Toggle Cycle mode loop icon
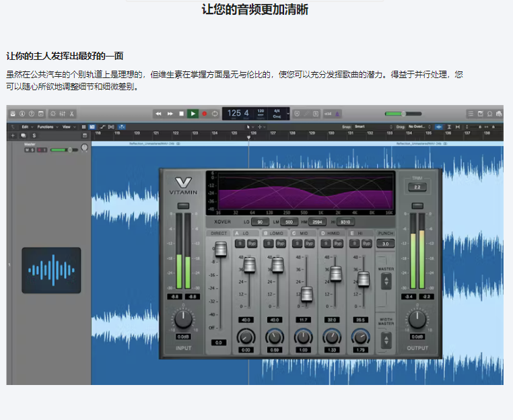The height and width of the screenshot is (420, 513). click(215, 114)
